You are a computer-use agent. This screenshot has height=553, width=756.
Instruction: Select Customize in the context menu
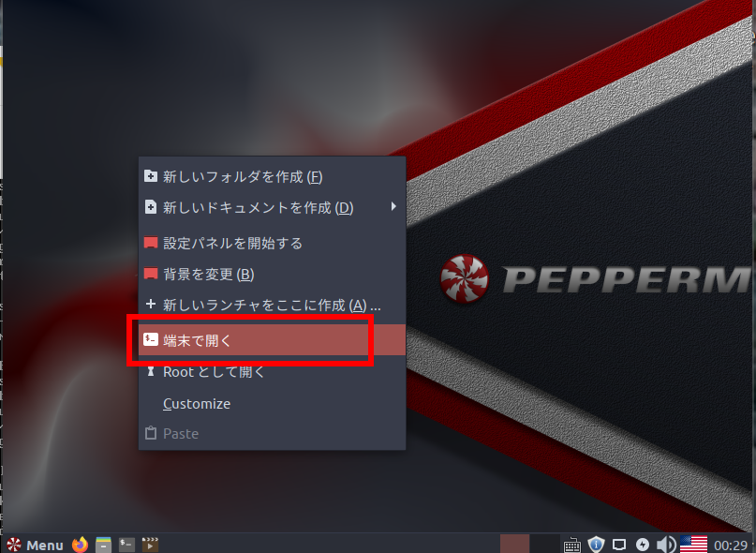tap(272, 403)
